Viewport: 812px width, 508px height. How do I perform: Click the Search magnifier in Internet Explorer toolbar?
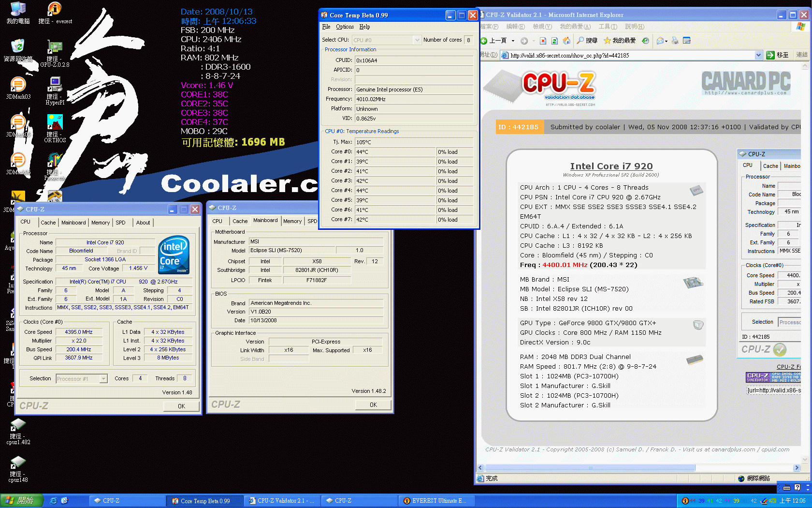pos(580,41)
